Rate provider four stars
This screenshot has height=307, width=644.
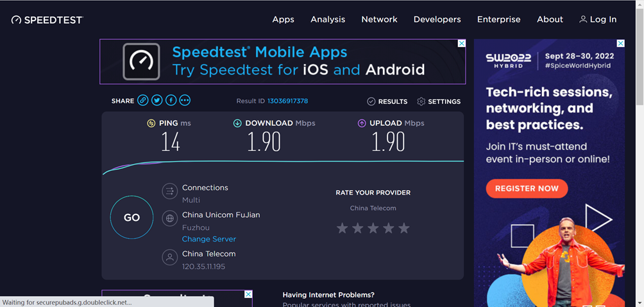(389, 228)
